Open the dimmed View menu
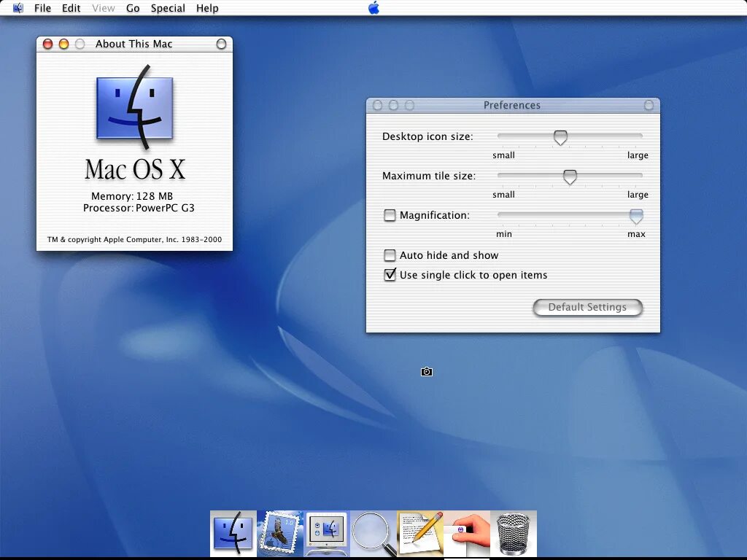 (104, 8)
